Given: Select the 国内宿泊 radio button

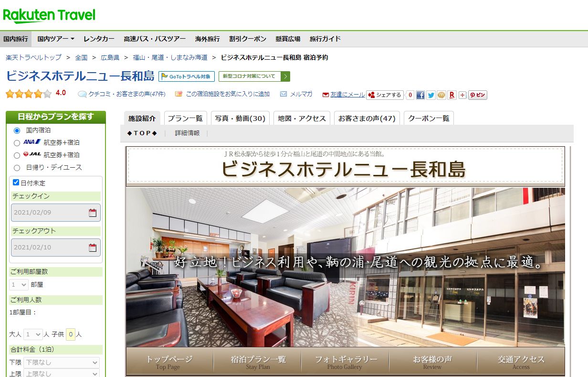Looking at the screenshot, I should [x=17, y=130].
